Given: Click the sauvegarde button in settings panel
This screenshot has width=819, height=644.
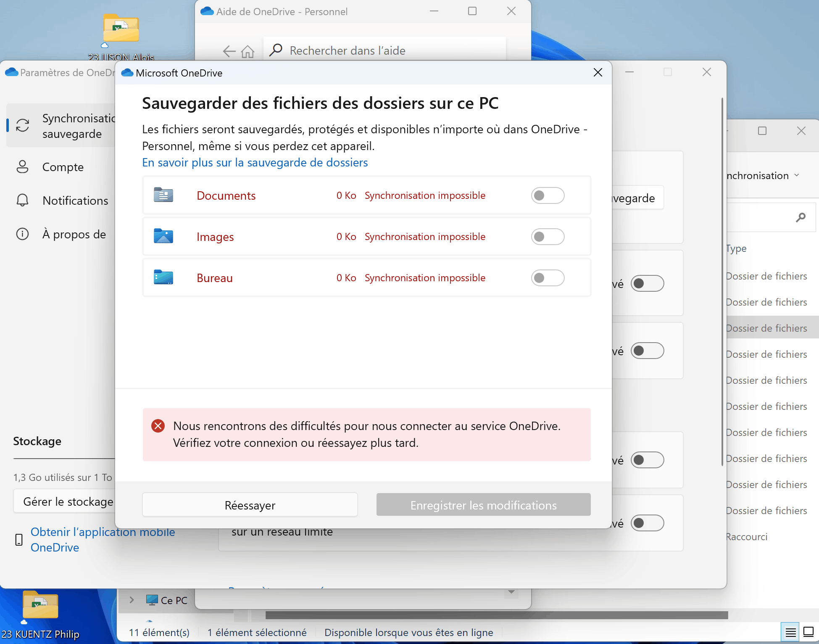Looking at the screenshot, I should (637, 198).
